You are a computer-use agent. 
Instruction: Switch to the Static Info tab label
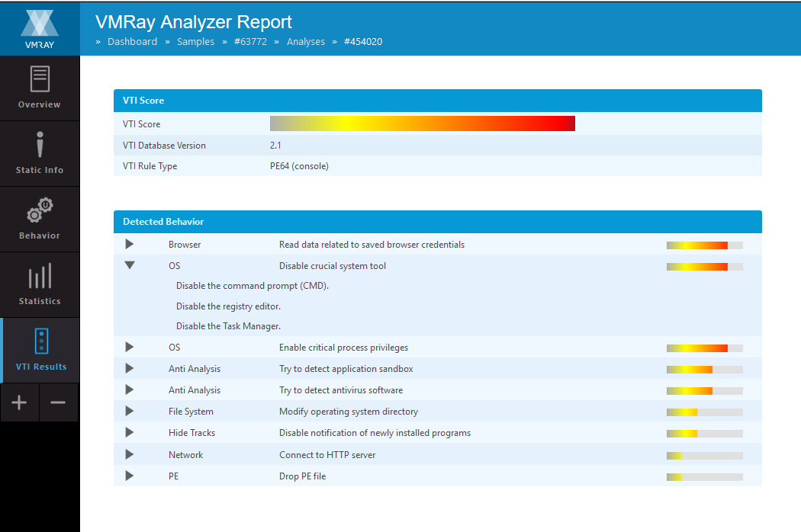point(40,170)
